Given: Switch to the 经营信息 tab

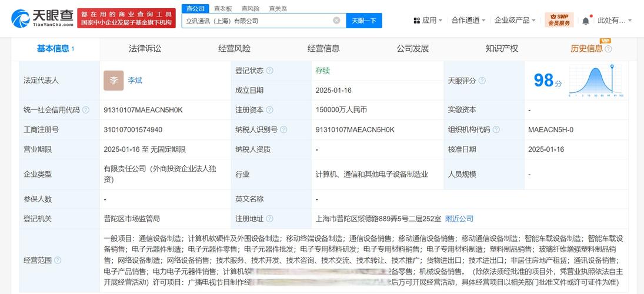Looking at the screenshot, I should (323, 49).
